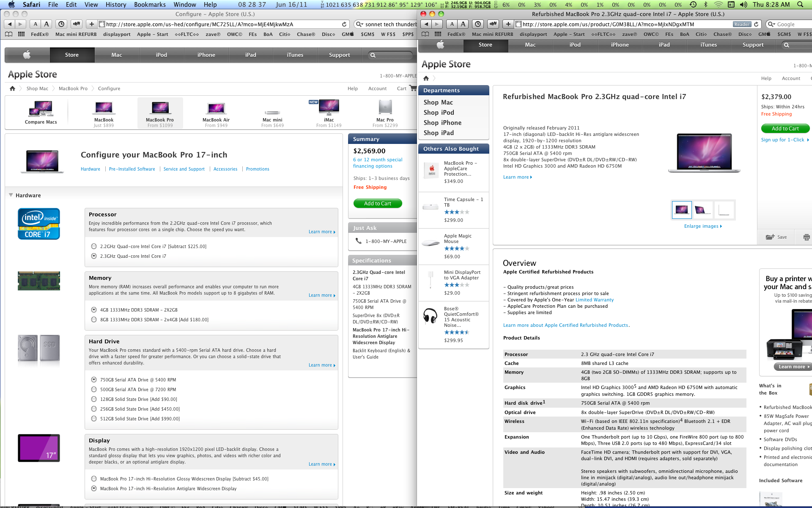Open Spotlight search in the menu bar
The image size is (812, 508).
800,4
